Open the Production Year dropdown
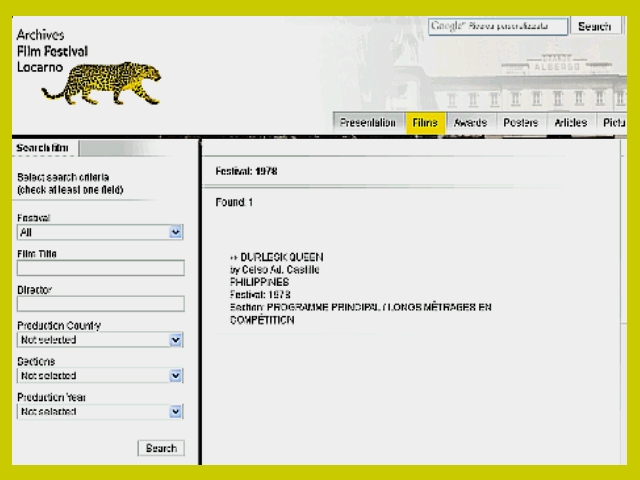 tap(100, 411)
